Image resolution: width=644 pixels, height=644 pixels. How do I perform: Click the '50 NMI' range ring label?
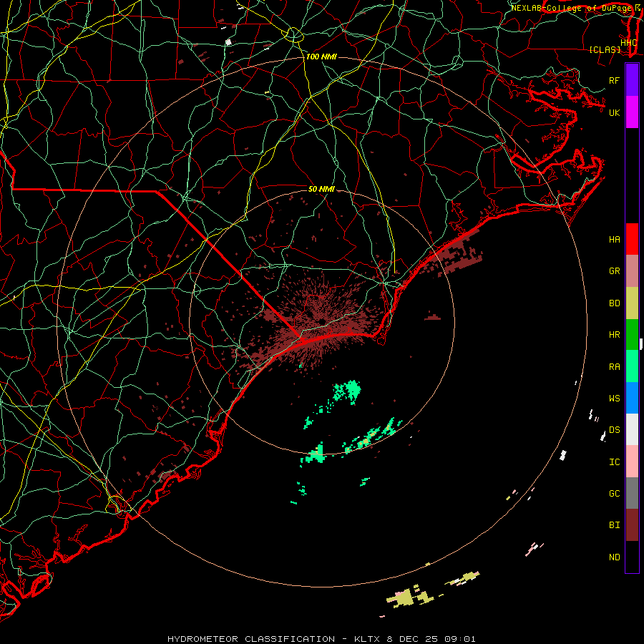321,189
